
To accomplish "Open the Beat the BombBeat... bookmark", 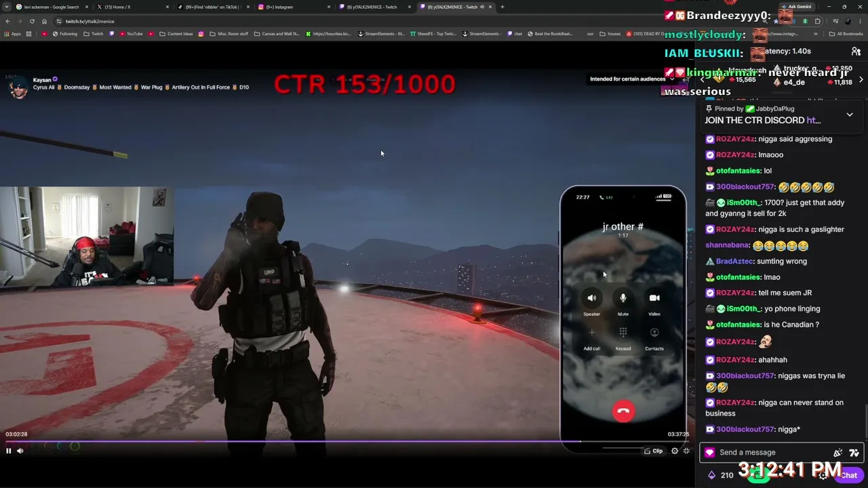I will coord(549,34).
